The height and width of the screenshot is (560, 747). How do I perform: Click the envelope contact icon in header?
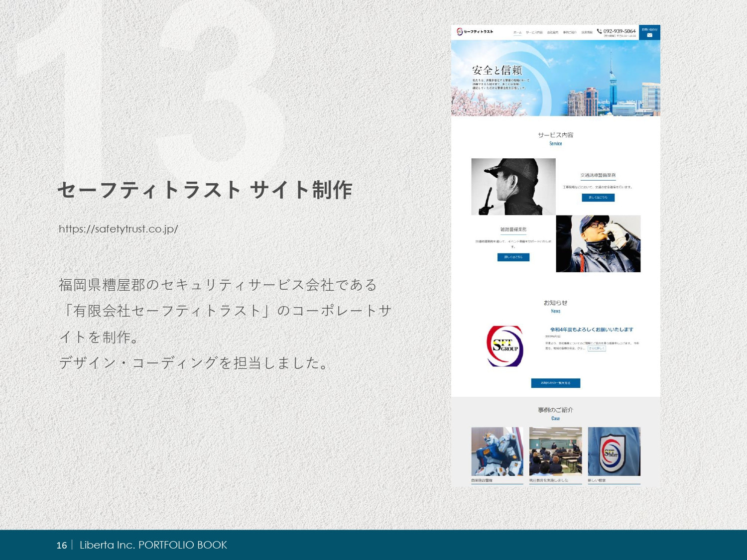649,35
